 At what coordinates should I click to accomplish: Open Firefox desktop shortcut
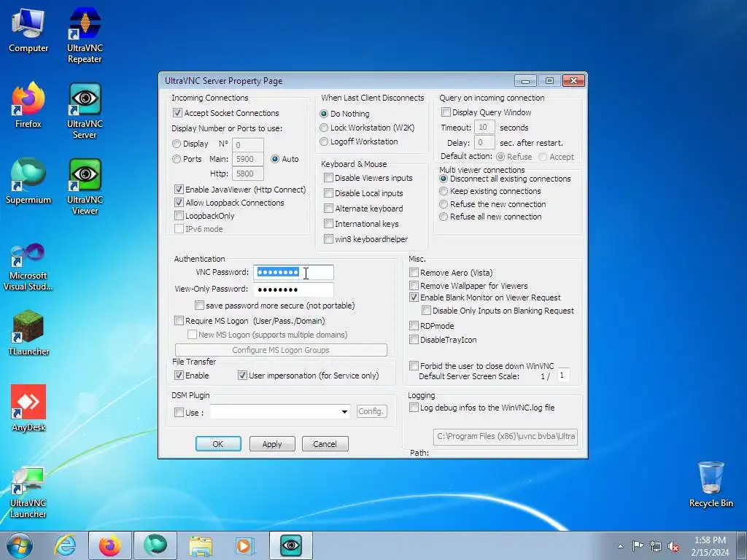[x=28, y=105]
